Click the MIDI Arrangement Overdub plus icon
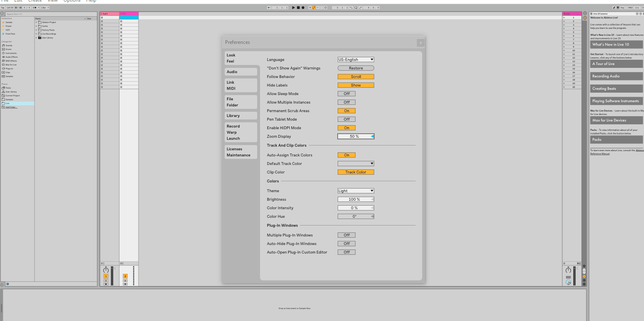The height and width of the screenshot is (321, 644). [x=310, y=8]
